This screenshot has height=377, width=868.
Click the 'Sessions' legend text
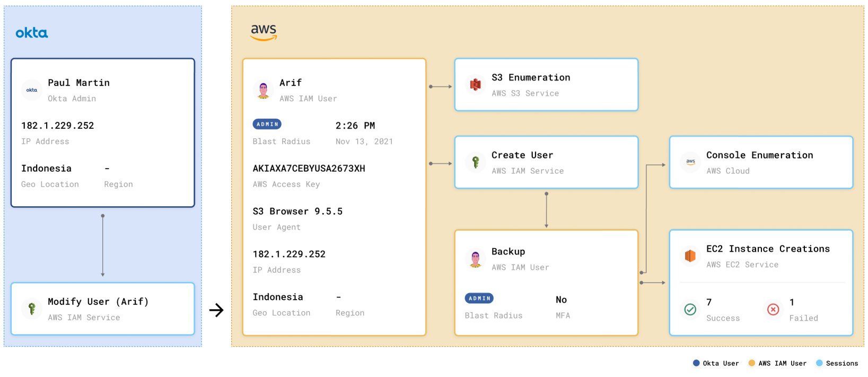(842, 364)
